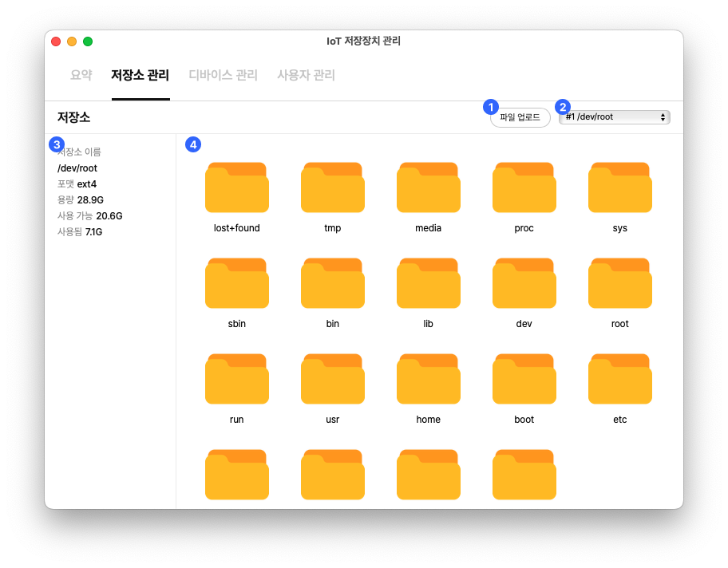Image resolution: width=728 pixels, height=568 pixels.
Task: Open the root folder icon
Action: [x=619, y=283]
